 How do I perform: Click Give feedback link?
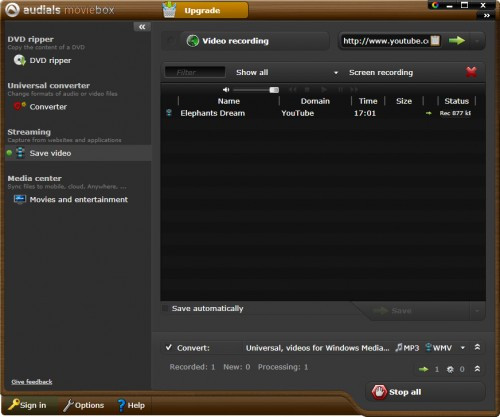point(32,382)
